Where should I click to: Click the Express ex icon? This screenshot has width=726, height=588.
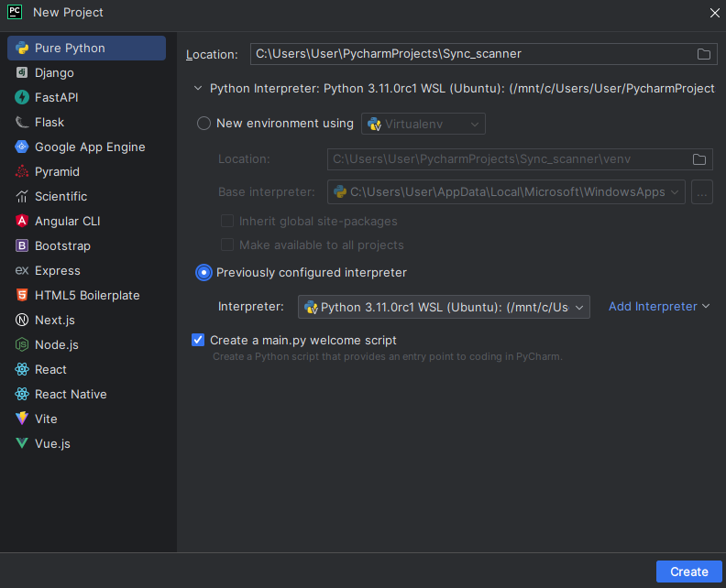22,270
